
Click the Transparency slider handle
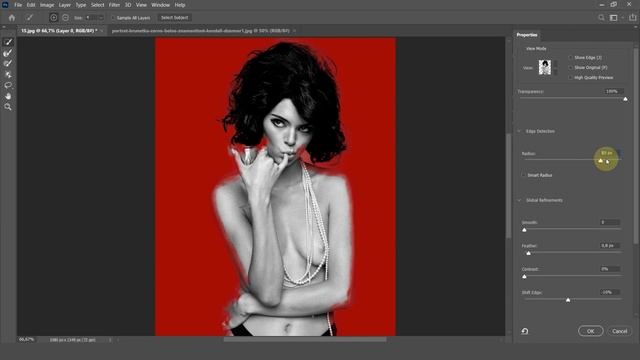point(625,99)
